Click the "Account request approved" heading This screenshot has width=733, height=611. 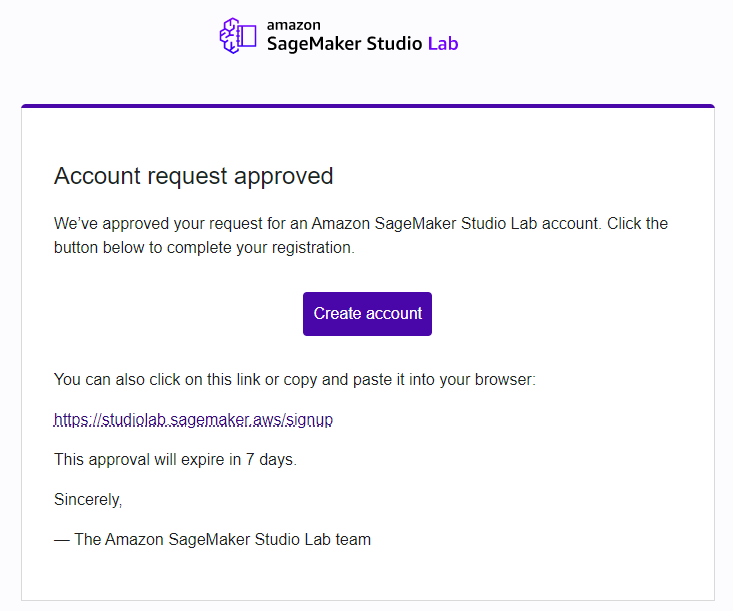pyautogui.click(x=193, y=176)
